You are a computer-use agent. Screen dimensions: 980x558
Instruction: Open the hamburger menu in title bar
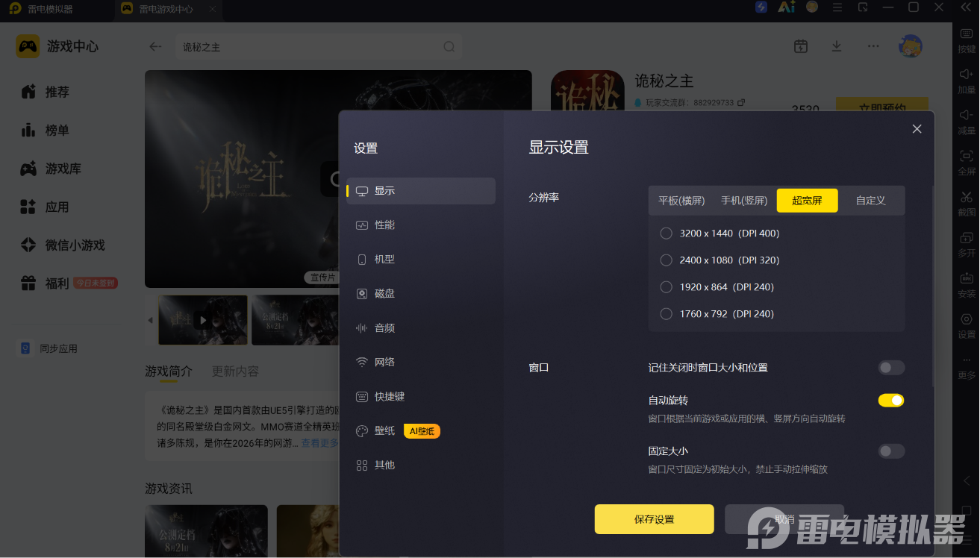837,7
